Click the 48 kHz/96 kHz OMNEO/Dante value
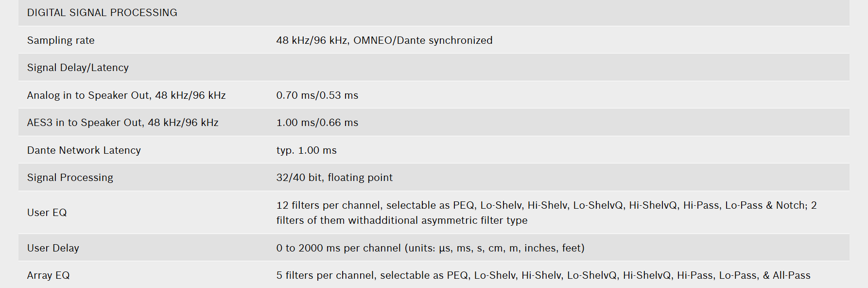868x288 pixels. pos(384,40)
